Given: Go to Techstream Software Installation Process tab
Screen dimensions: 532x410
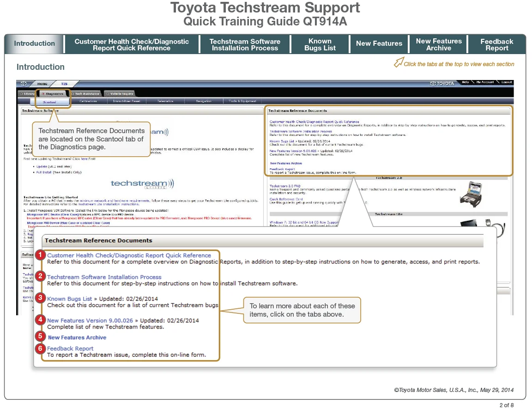Looking at the screenshot, I should coord(245,44).
